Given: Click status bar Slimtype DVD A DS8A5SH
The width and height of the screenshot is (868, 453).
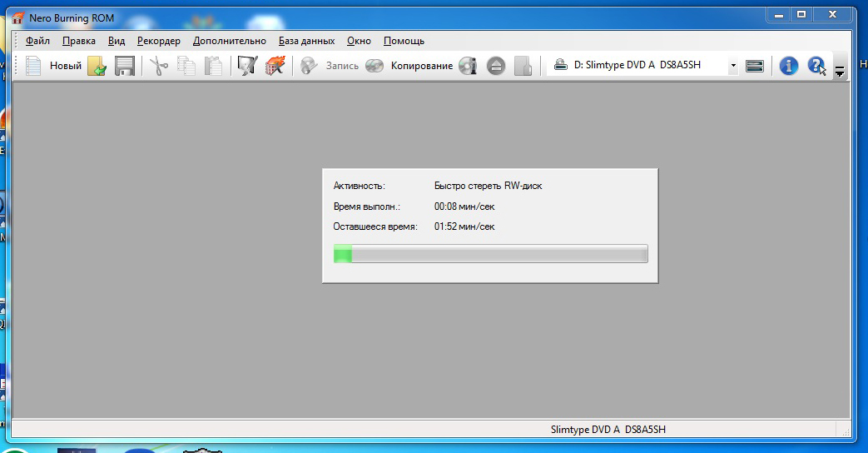Looking at the screenshot, I should click(x=608, y=429).
